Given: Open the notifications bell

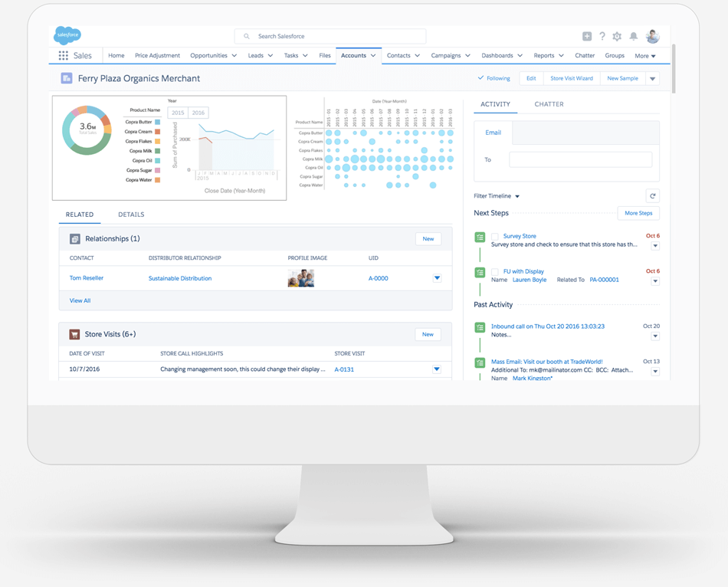Looking at the screenshot, I should (x=634, y=36).
